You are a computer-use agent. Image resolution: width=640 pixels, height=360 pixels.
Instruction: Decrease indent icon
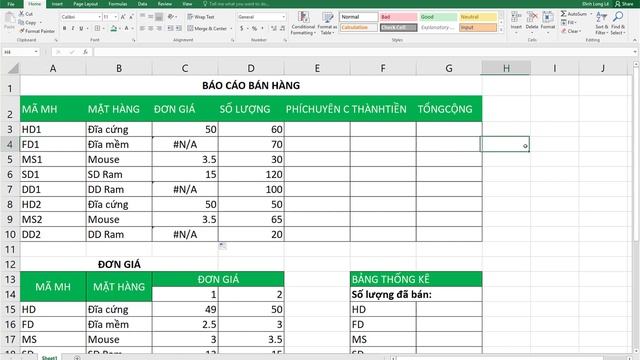coord(170,29)
